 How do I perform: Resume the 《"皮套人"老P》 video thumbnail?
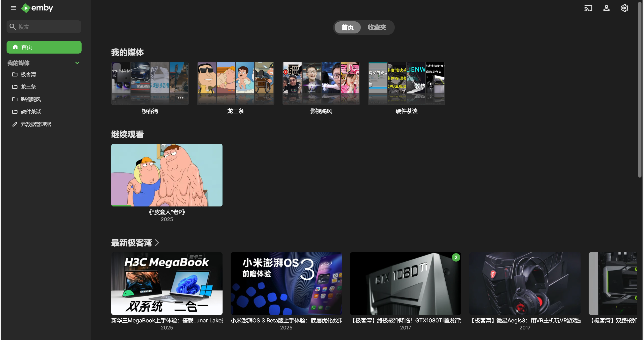167,175
